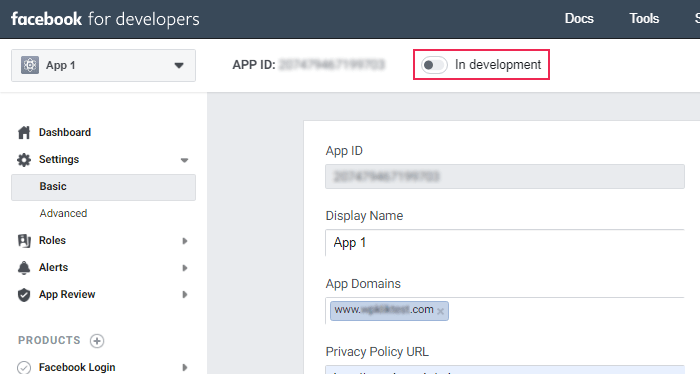Expand the Facebook Login section arrow
This screenshot has width=700, height=374.
[184, 367]
